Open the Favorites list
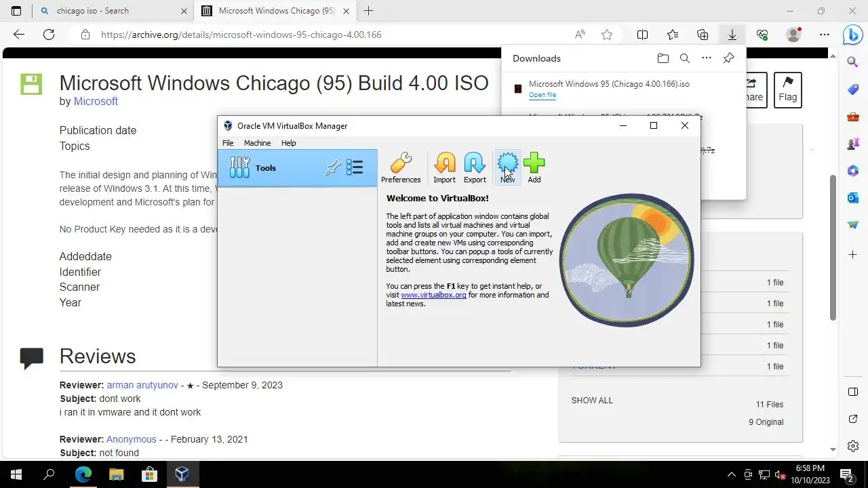This screenshot has height=488, width=868. 672,35
